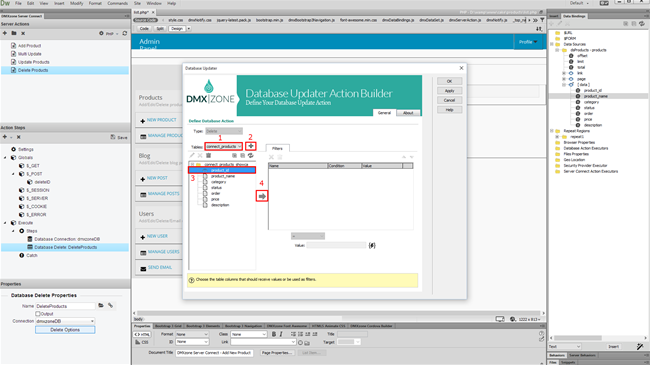Viewport: 650px width, 365px height.
Task: Click the Document Title input field
Action: click(214, 353)
